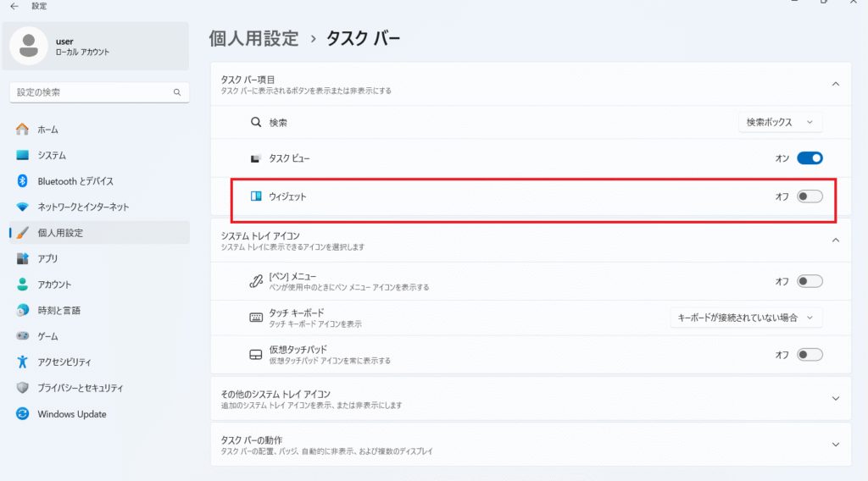The image size is (868, 481).
Task: Turn on the [ペン] メニュー toggle
Action: (x=810, y=281)
